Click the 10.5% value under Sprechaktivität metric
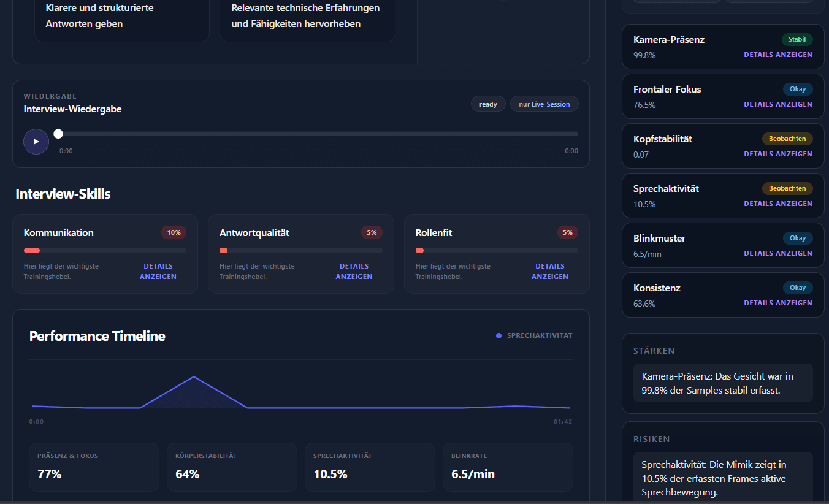Screen dimensions: 829x504 point(644,204)
